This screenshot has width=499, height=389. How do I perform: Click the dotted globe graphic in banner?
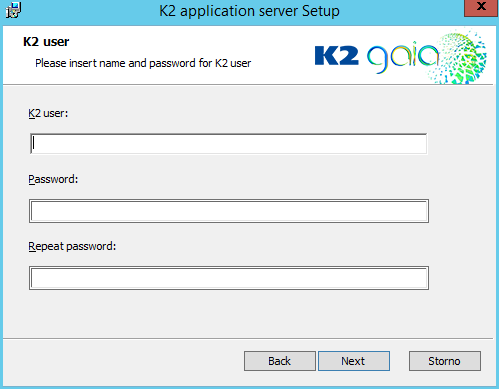click(460, 57)
